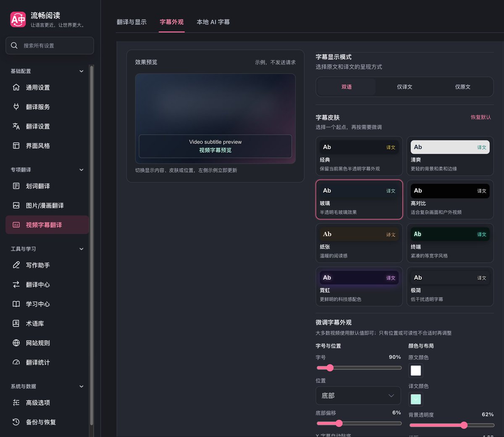Click the sliders icon for 高级选项
The width and height of the screenshot is (504, 437).
pos(16,403)
